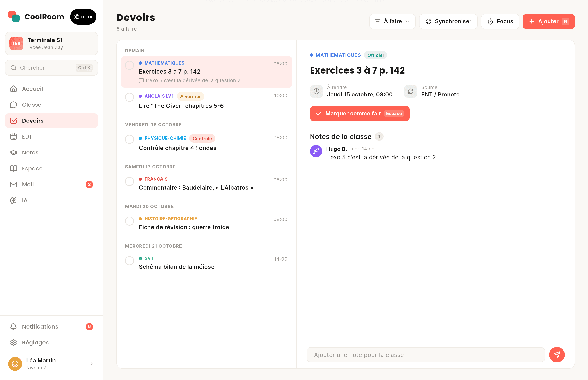The height and width of the screenshot is (380, 588).
Task: Select Devoirs in the sidebar
Action: pos(51,121)
